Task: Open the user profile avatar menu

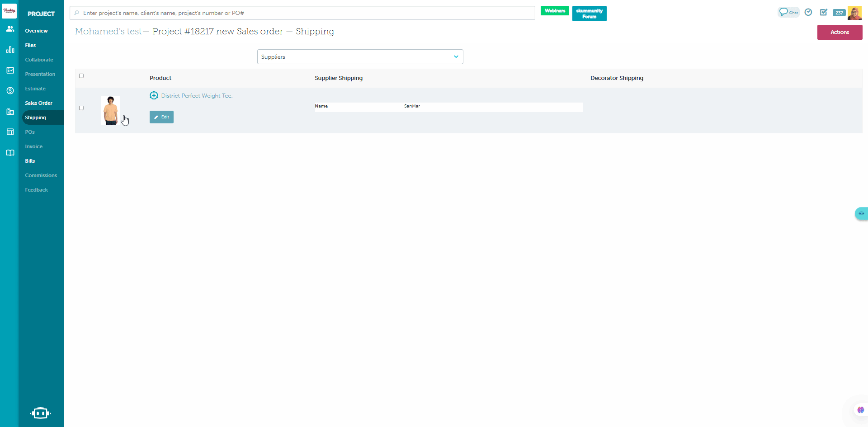Action: click(854, 13)
